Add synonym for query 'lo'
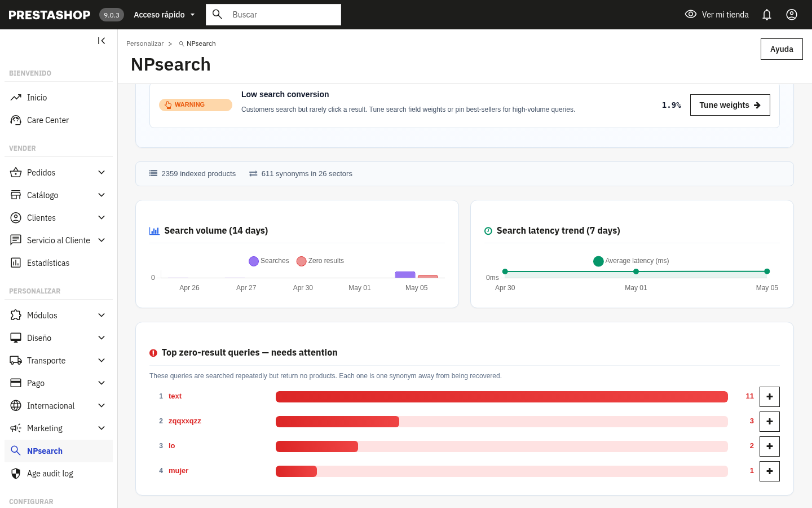This screenshot has width=812, height=508. pyautogui.click(x=770, y=446)
